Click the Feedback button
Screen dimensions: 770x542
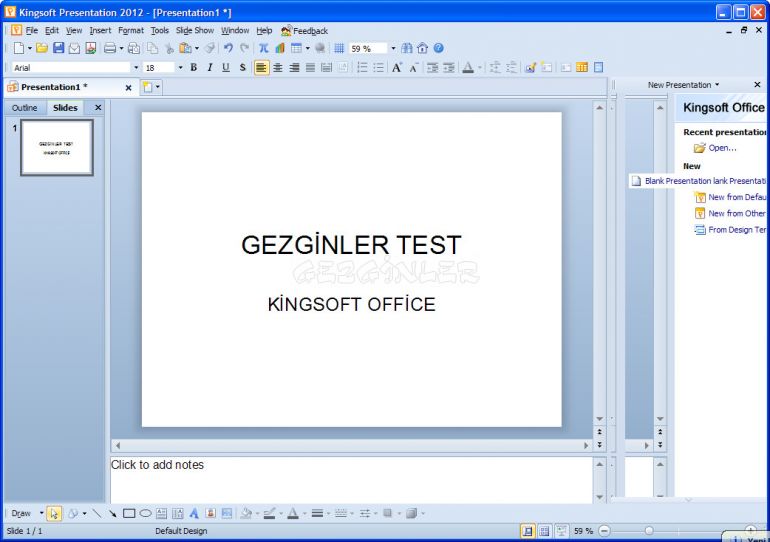pos(304,31)
